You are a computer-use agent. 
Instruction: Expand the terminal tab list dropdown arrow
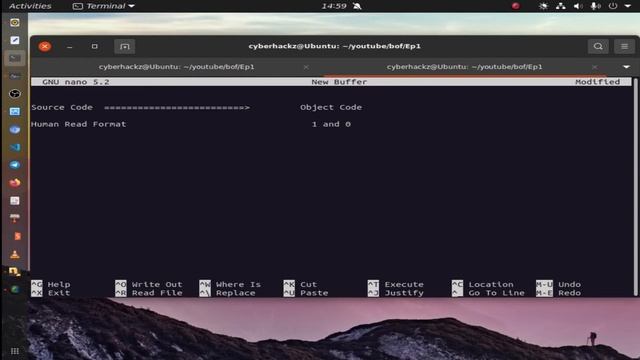click(x=627, y=67)
